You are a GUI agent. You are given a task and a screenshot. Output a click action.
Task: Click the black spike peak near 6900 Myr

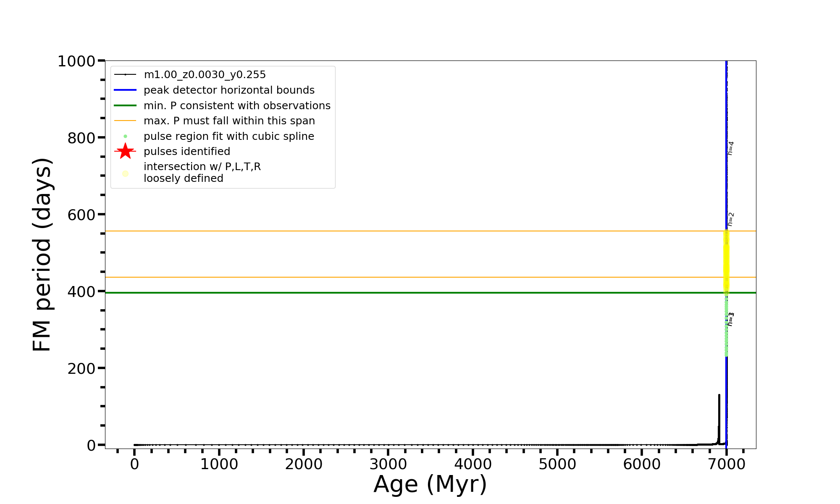719,395
